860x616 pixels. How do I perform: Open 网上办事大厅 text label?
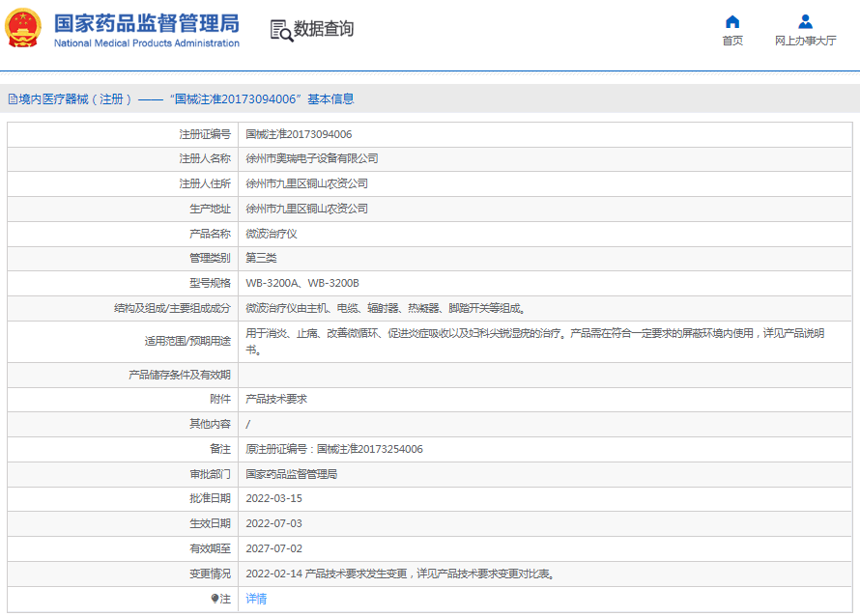(x=805, y=41)
